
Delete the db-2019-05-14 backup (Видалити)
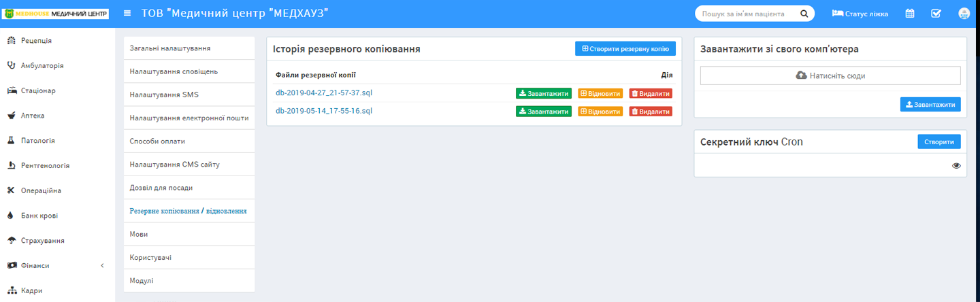coord(651,112)
